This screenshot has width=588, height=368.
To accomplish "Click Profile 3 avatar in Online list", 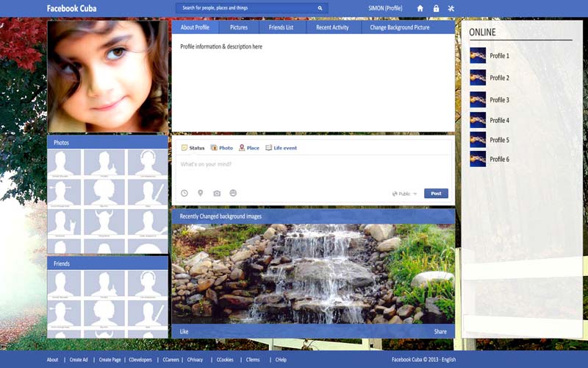I will click(478, 100).
